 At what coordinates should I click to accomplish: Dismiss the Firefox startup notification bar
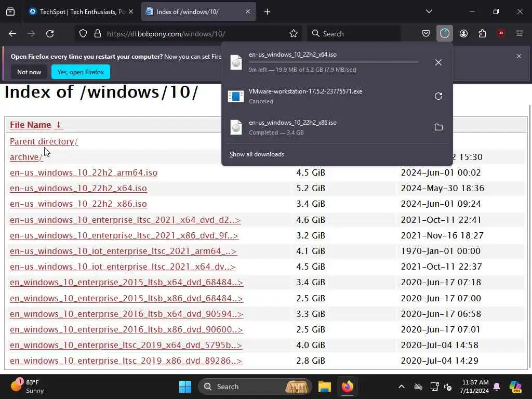[x=519, y=56]
